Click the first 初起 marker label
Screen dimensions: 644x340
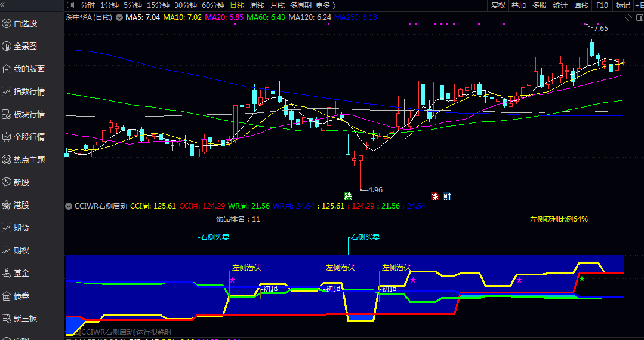point(270,289)
